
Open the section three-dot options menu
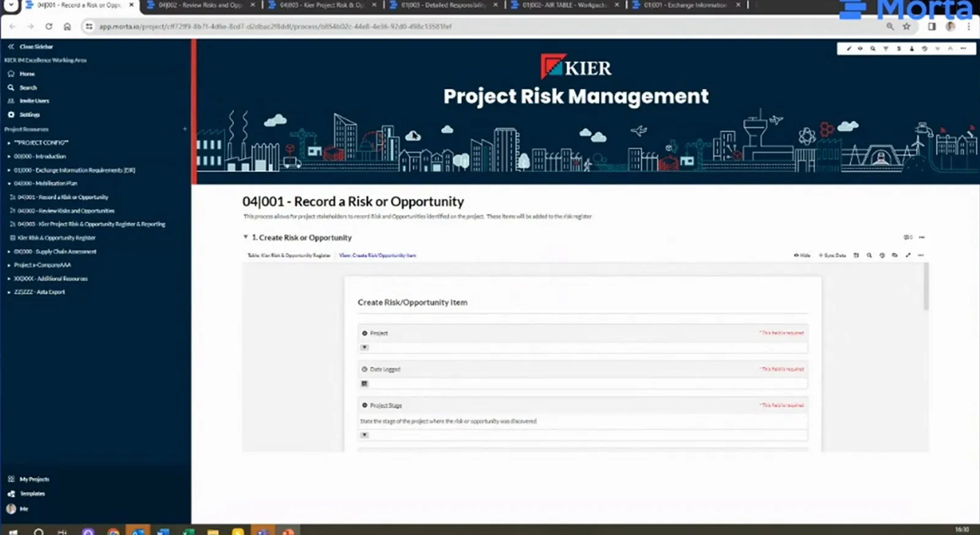922,237
